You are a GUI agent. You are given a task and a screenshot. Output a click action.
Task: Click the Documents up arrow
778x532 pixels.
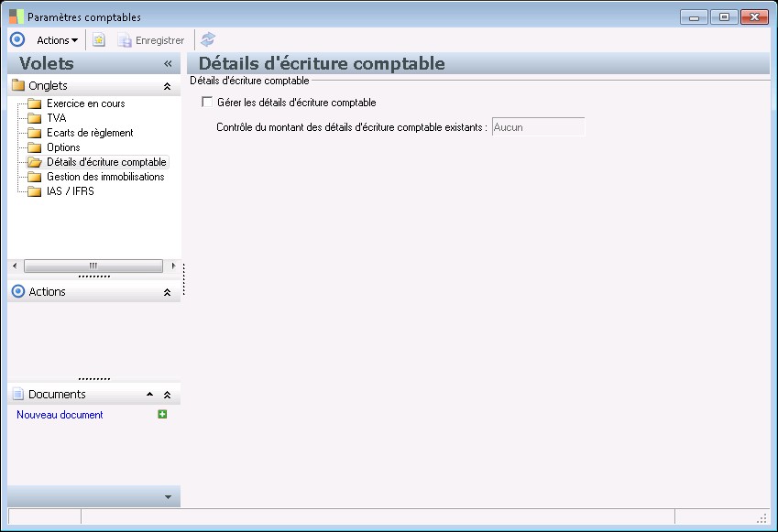(150, 394)
